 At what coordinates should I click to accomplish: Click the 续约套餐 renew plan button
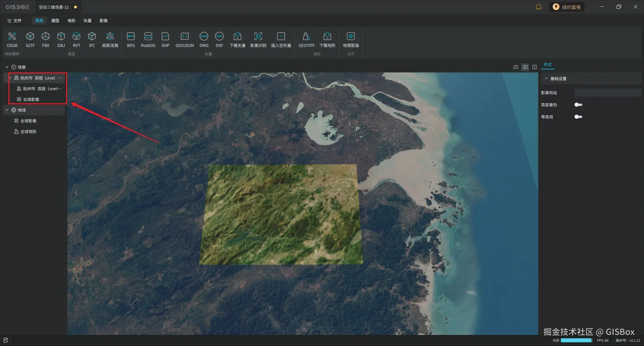click(x=567, y=7)
